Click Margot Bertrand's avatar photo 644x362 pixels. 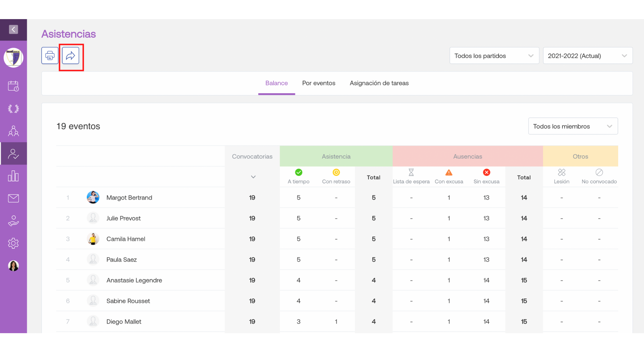click(x=93, y=197)
